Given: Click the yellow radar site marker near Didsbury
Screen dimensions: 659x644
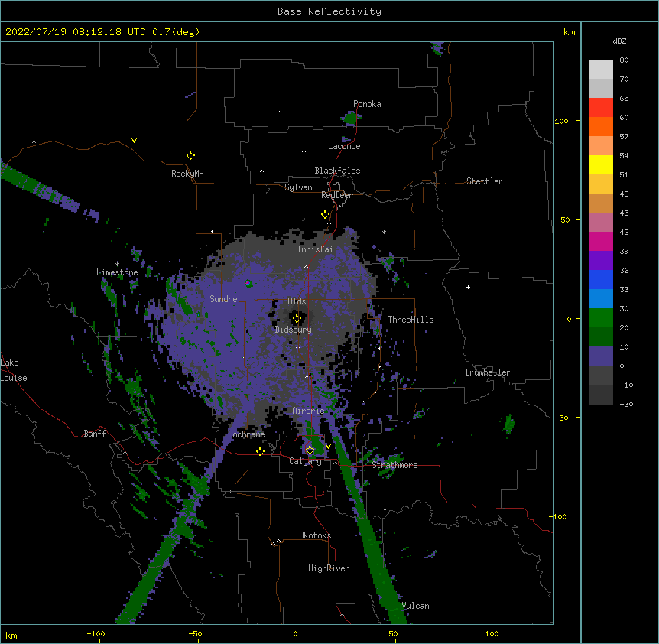Looking at the screenshot, I should (297, 319).
